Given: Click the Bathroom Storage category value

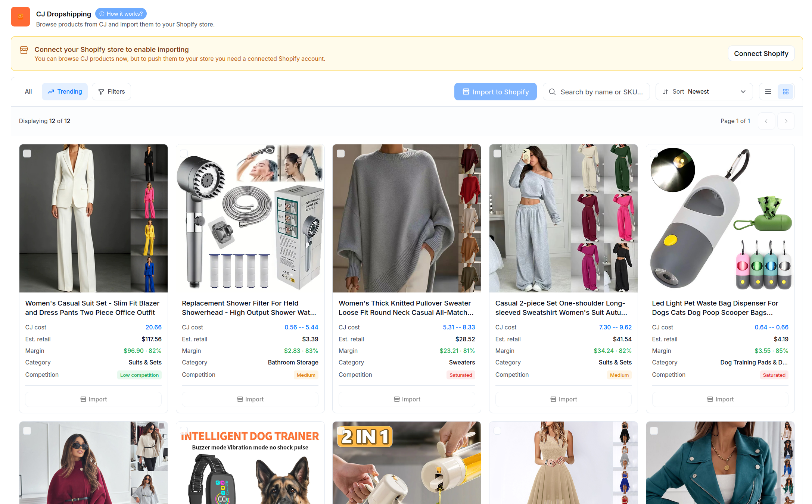Looking at the screenshot, I should pos(293,363).
